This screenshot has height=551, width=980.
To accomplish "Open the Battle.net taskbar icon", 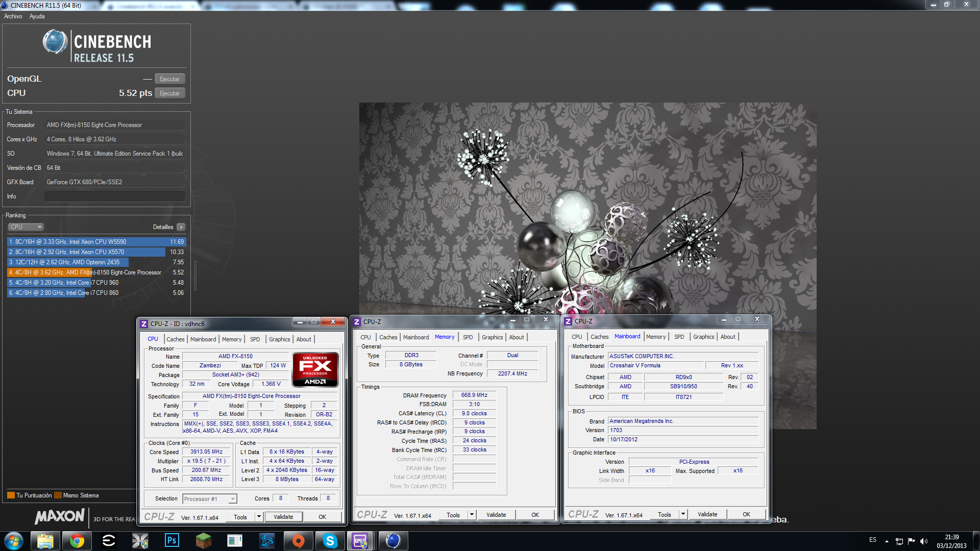I will (267, 541).
